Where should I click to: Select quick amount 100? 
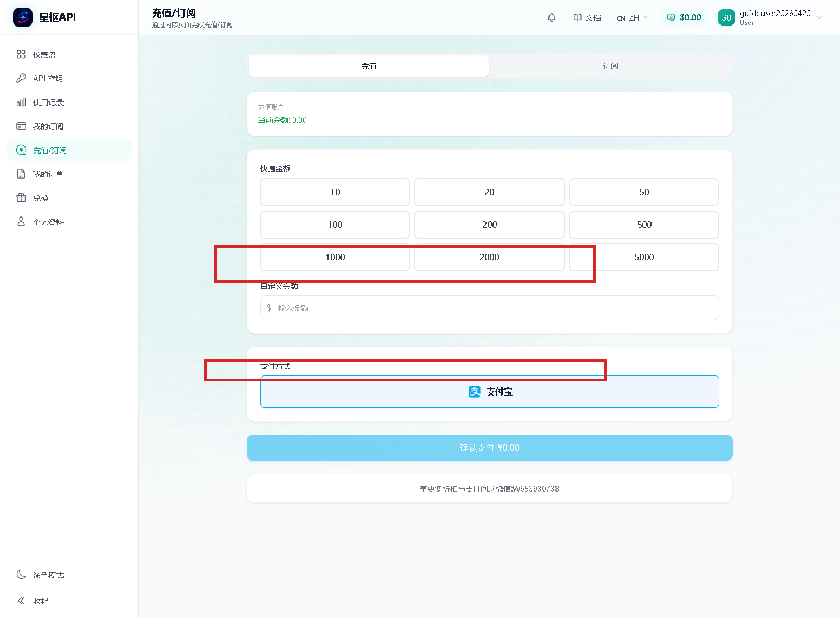pyautogui.click(x=334, y=225)
